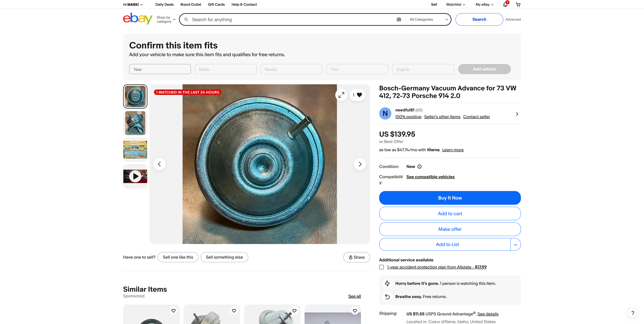Open the Daily Deals menu item
Image resolution: width=644 pixels, height=324 pixels.
[x=164, y=5]
